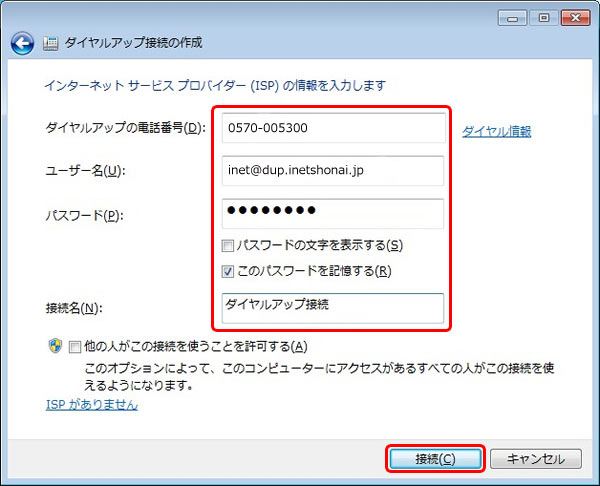The height and width of the screenshot is (486, 600).
Task: Edit the 接続名 field ダイヤルアップ接続
Action: (x=334, y=308)
